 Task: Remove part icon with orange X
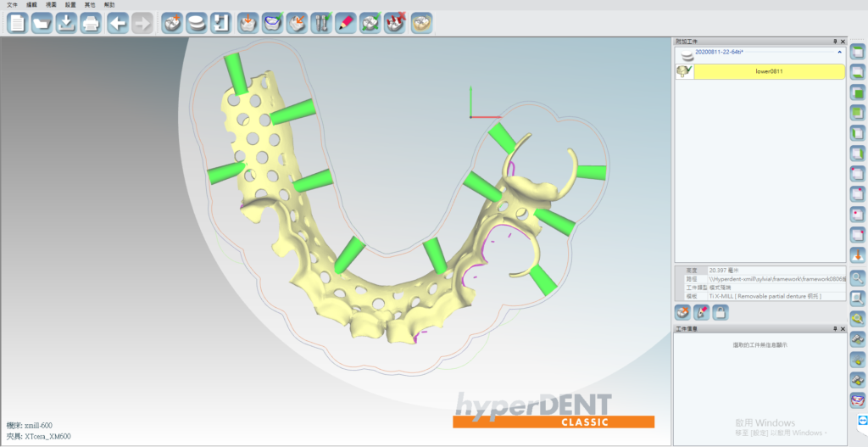pyautogui.click(x=682, y=312)
